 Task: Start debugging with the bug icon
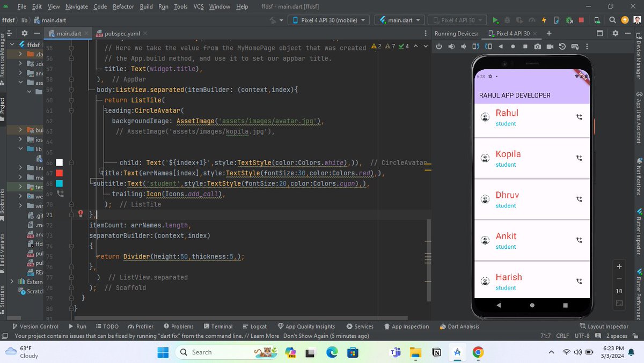click(x=508, y=20)
